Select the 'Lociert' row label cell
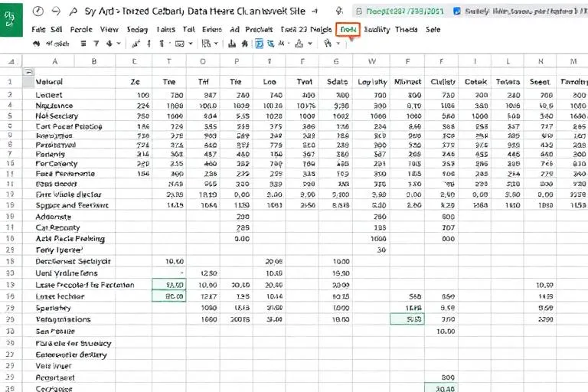The width and height of the screenshot is (588, 392). coord(69,95)
